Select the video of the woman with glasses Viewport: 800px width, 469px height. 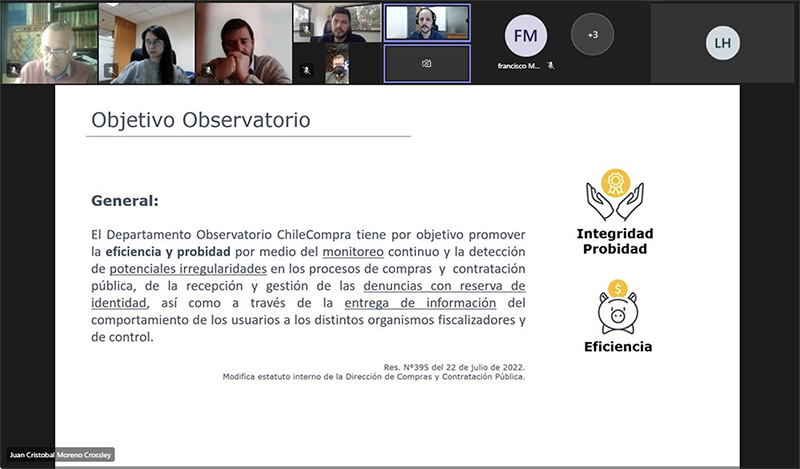[x=147, y=43]
